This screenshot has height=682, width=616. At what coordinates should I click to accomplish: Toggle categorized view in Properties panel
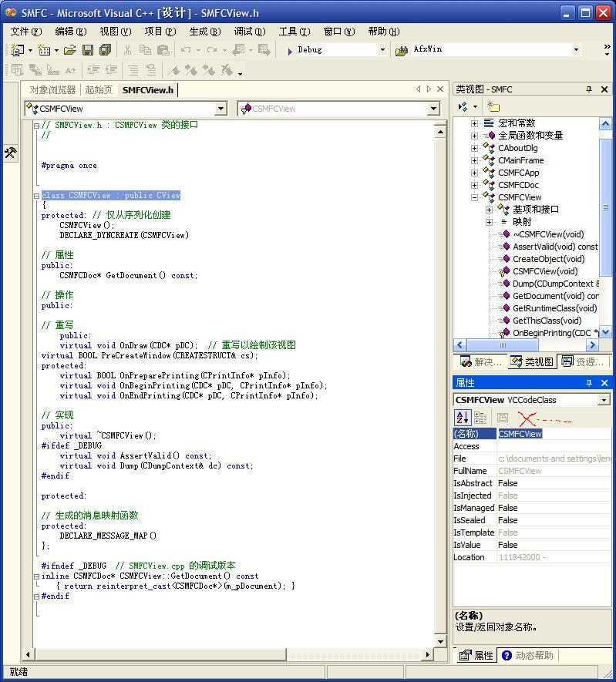[x=480, y=418]
